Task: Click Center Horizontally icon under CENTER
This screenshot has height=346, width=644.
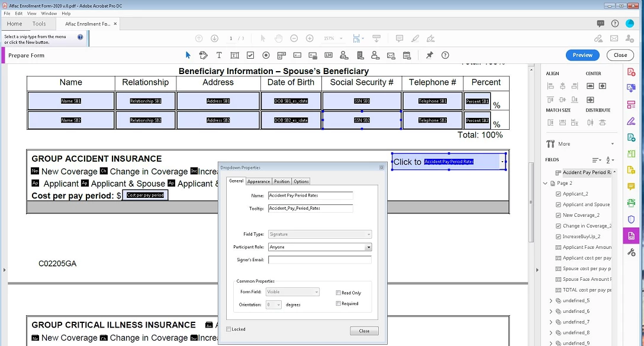Action: point(602,86)
